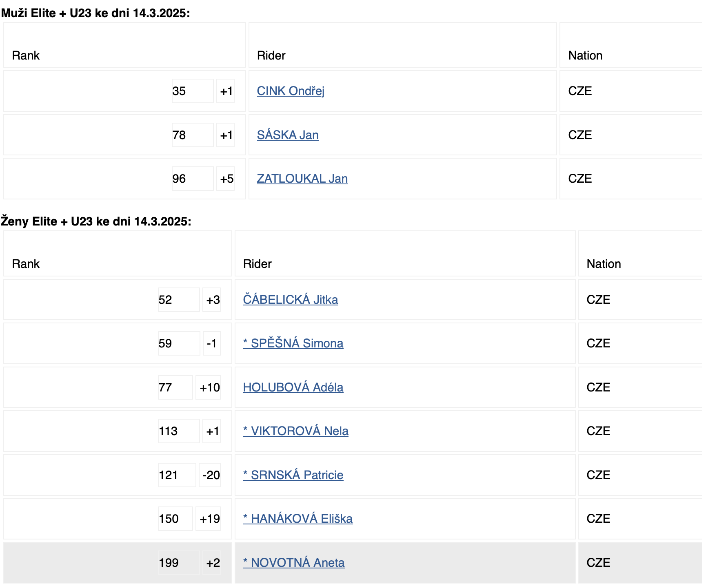This screenshot has height=588, width=706.
Task: Open HOLUBOVÁ Adéla rider page
Action: point(293,387)
